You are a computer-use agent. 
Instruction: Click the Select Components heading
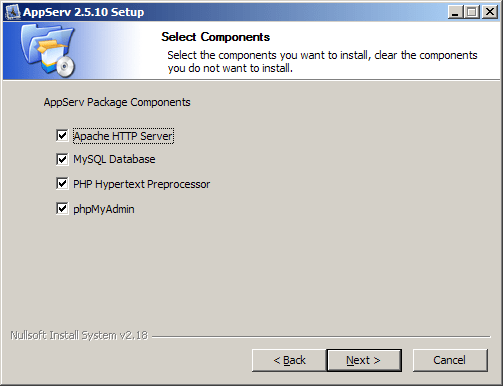point(216,37)
